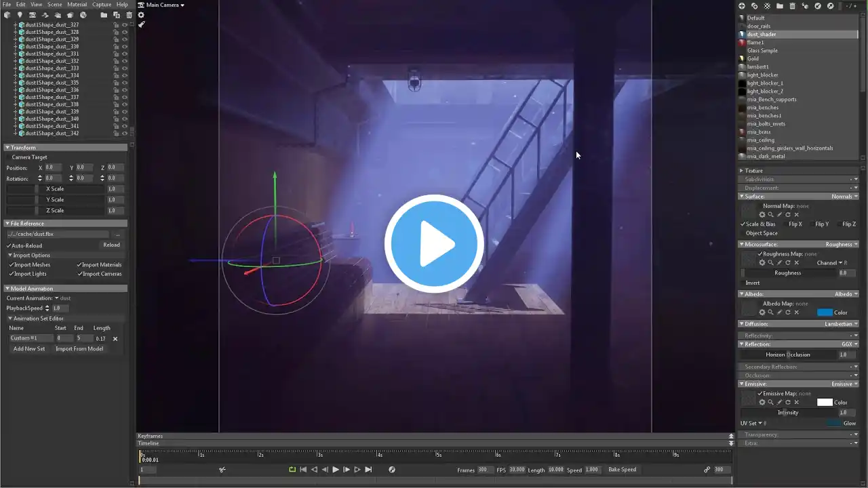Viewport: 868px width, 488px height.
Task: Delete the selected scene object via trash icon
Action: pos(129,15)
